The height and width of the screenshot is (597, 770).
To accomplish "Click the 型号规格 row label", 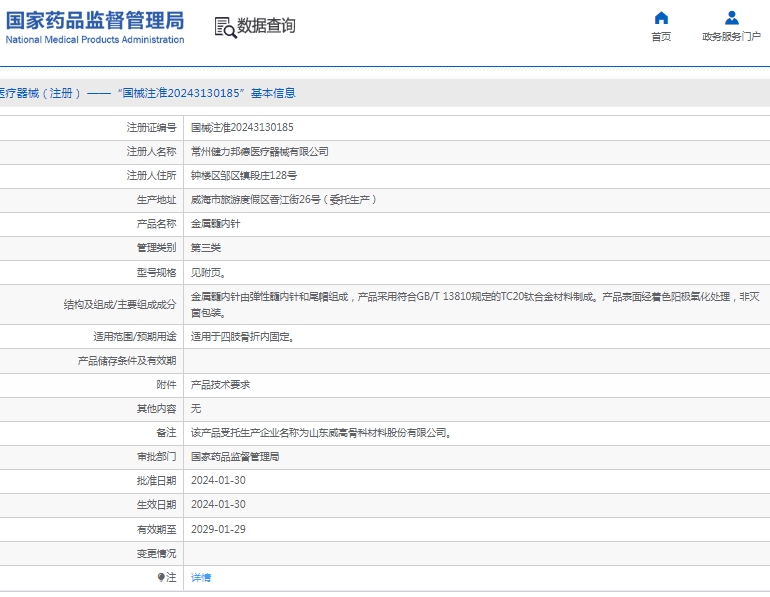I will (156, 272).
